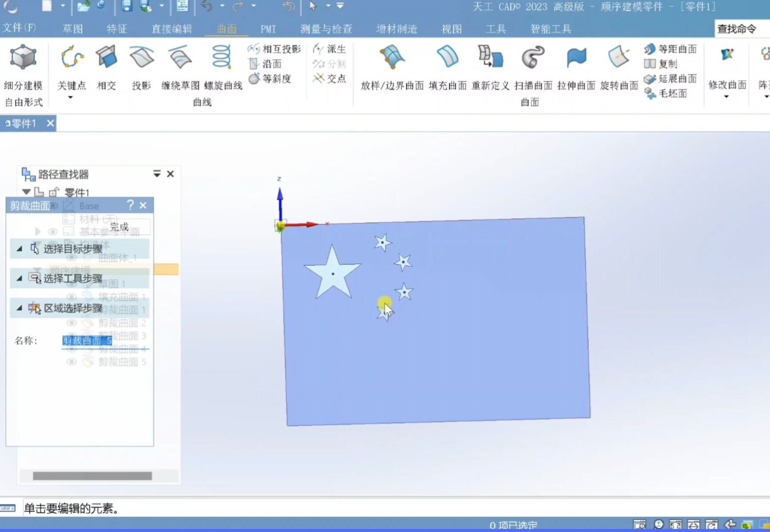Click the 修改曲面 modify surface icon
This screenshot has width=770, height=532.
[x=727, y=56]
